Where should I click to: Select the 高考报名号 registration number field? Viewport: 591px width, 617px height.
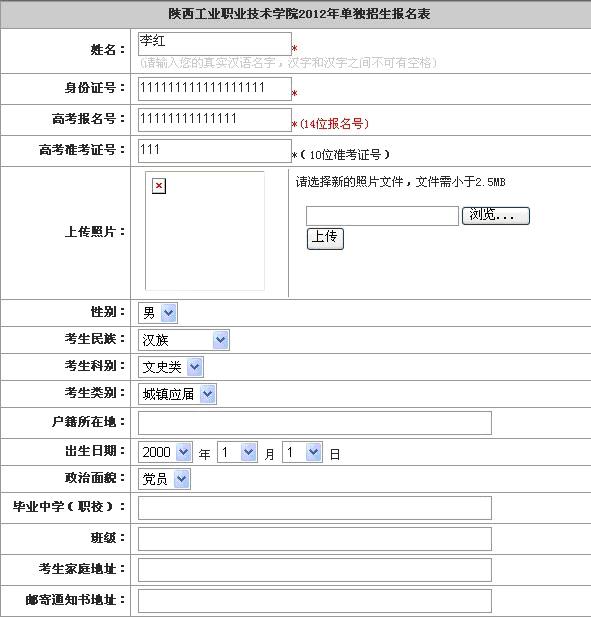coord(215,120)
